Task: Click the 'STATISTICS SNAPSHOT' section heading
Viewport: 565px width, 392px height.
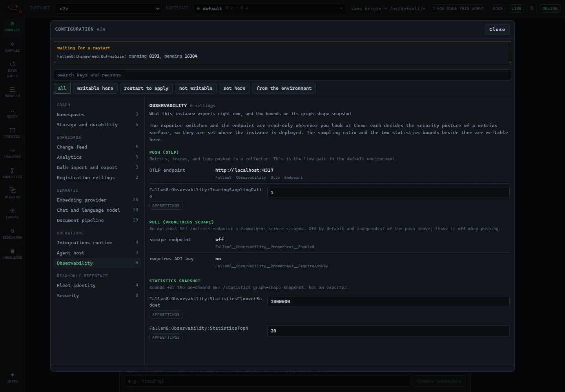Action: (175, 281)
